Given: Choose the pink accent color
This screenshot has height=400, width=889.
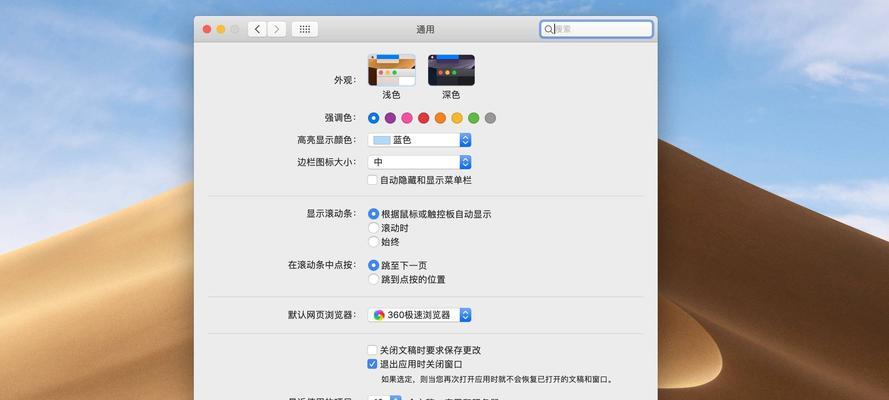Looking at the screenshot, I should pyautogui.click(x=407, y=118).
